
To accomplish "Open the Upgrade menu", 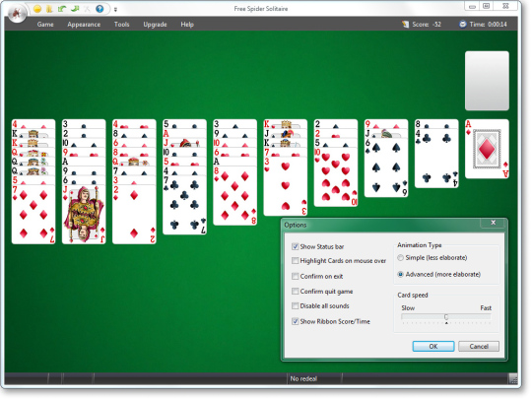I will [x=155, y=25].
